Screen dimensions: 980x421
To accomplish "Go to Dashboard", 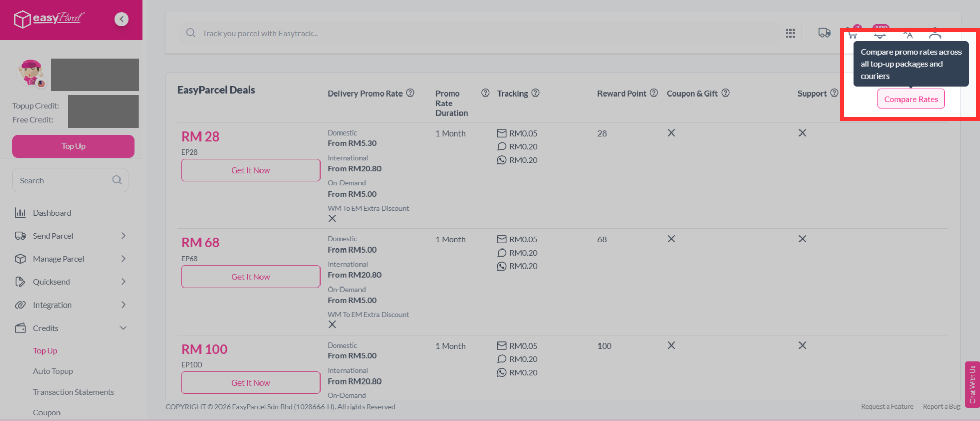I will pyautogui.click(x=52, y=213).
